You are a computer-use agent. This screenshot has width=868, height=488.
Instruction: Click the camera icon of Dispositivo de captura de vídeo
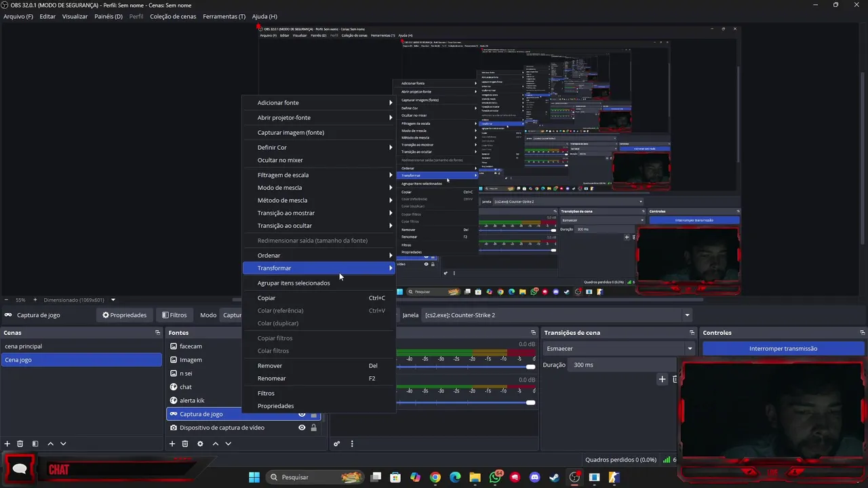point(174,428)
